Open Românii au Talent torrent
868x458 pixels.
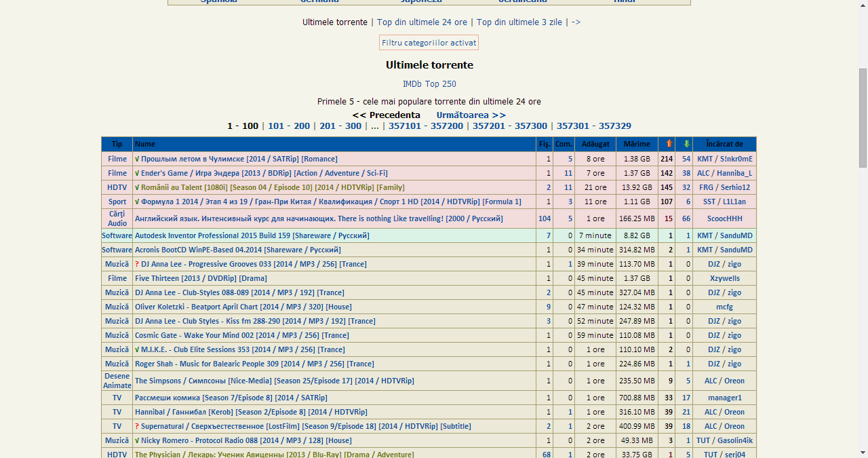pyautogui.click(x=273, y=187)
